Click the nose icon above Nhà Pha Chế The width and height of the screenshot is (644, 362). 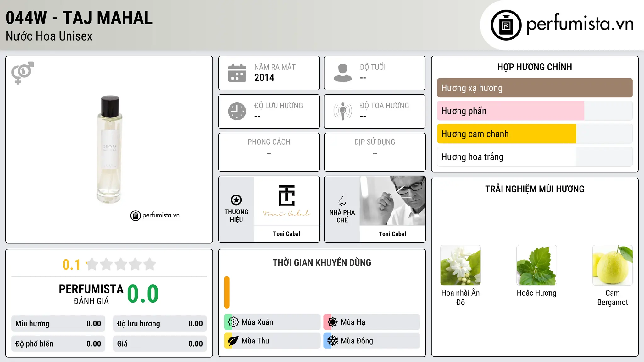[x=342, y=200]
